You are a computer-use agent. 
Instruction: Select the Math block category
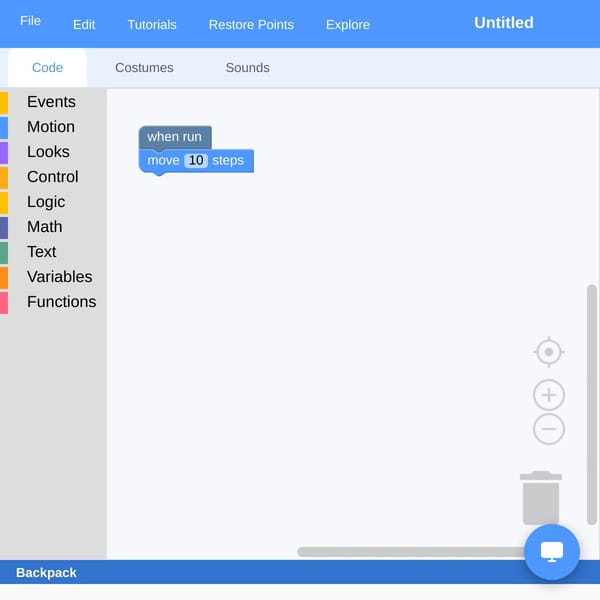coord(53,227)
